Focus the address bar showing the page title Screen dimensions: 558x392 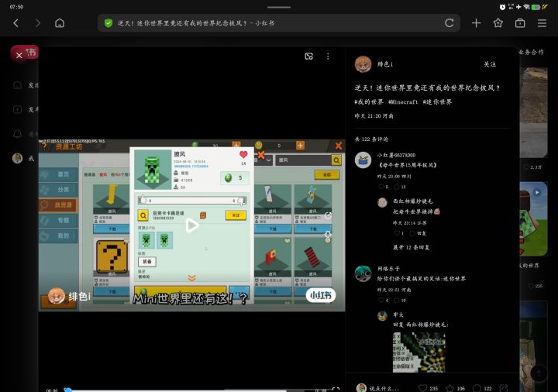click(x=279, y=23)
